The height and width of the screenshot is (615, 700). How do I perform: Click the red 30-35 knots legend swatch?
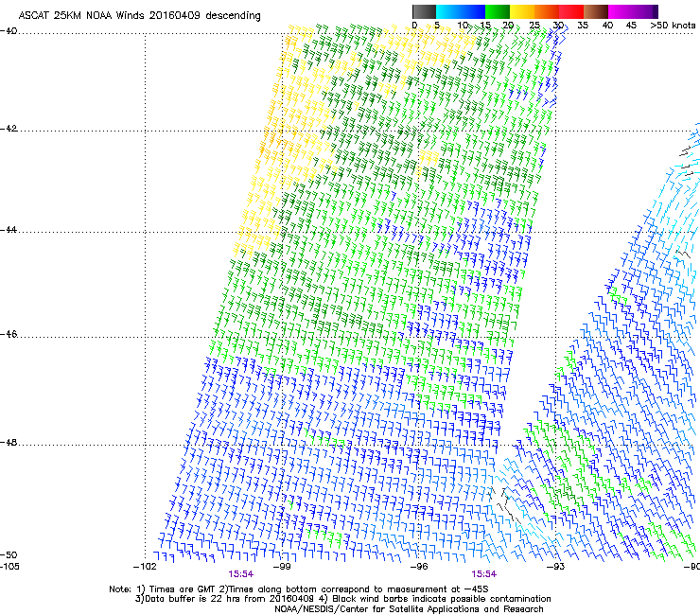571,11
